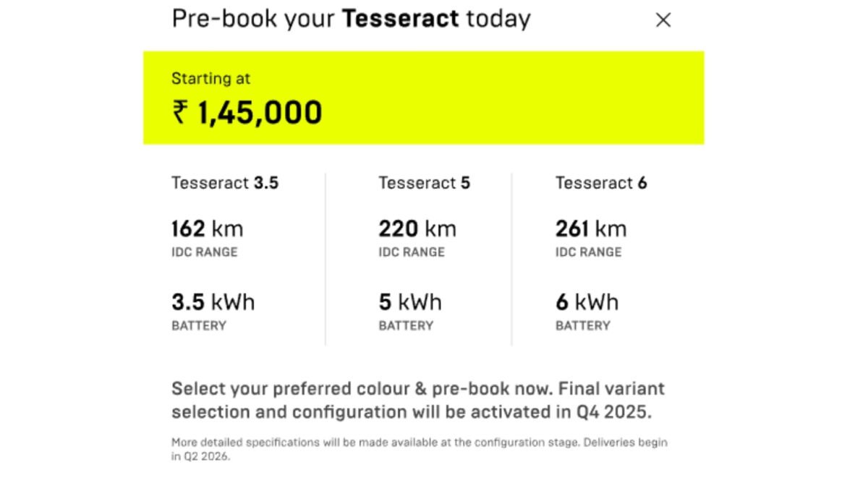868x488 pixels.
Task: Select the Tesseract 5 variant title
Action: (424, 183)
